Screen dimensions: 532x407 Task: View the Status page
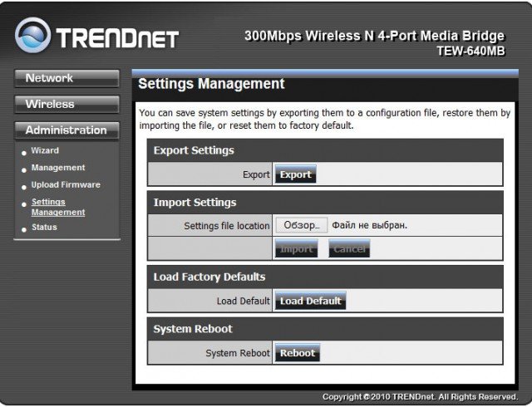point(44,227)
